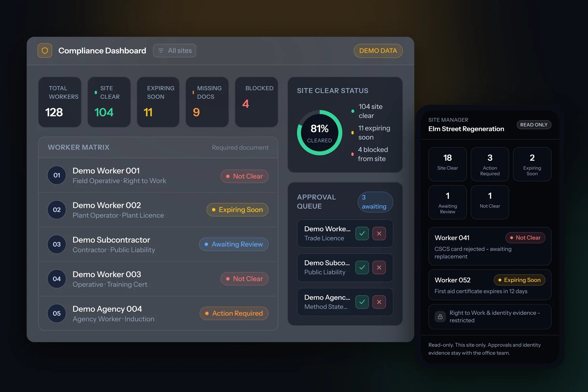Click the Not Clear badge for Demo Worker 001
This screenshot has height=392, width=588.
coord(244,176)
